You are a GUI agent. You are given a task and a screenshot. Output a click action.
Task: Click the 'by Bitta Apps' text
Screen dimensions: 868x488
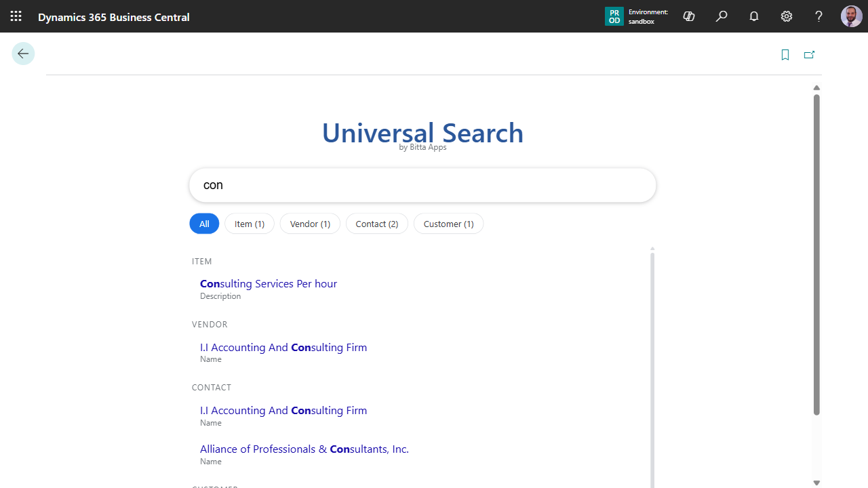pos(422,147)
